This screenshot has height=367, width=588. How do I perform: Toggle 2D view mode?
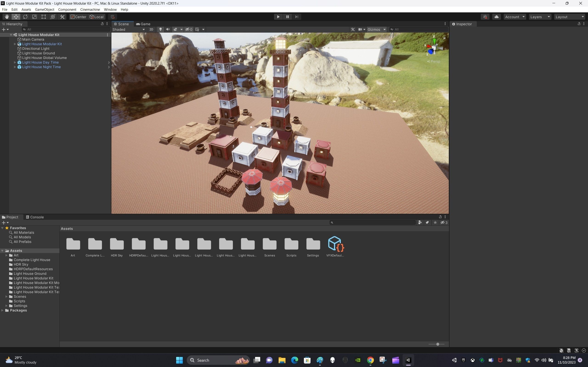[x=151, y=29]
